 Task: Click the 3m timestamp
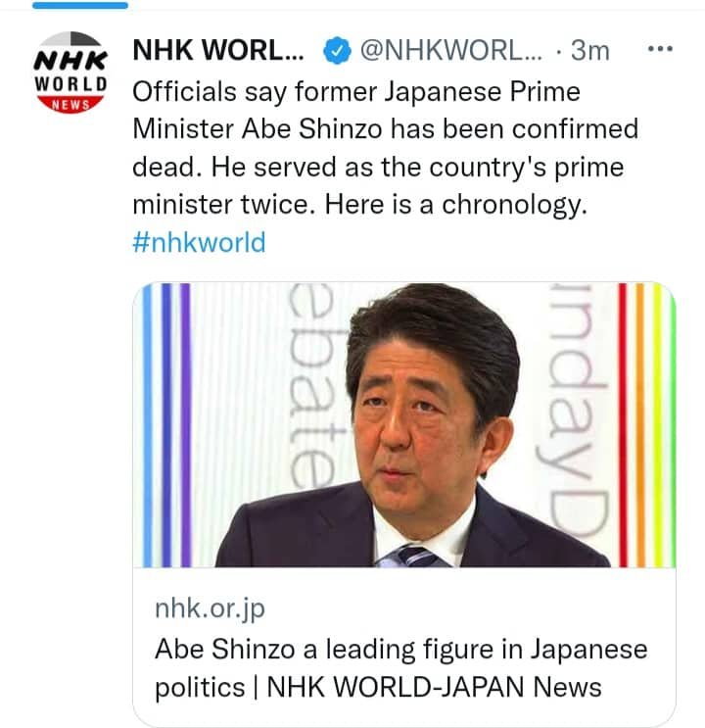click(x=589, y=50)
